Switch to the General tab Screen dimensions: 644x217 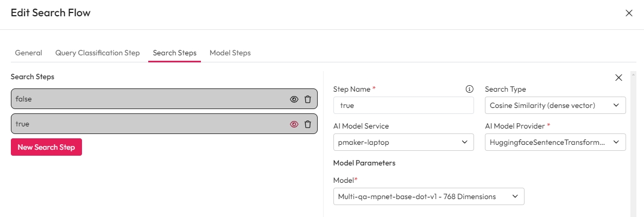pyautogui.click(x=28, y=53)
